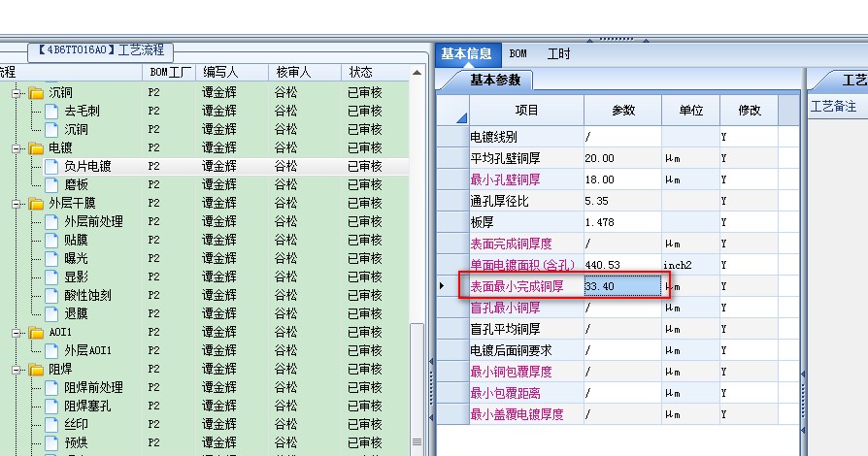This screenshot has height=456, width=868.
Task: Switch to the 基本信息 tab
Action: point(467,53)
